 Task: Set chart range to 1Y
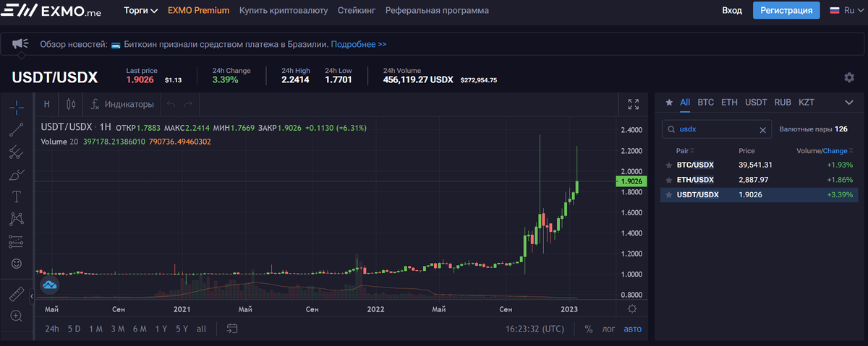[161, 329]
